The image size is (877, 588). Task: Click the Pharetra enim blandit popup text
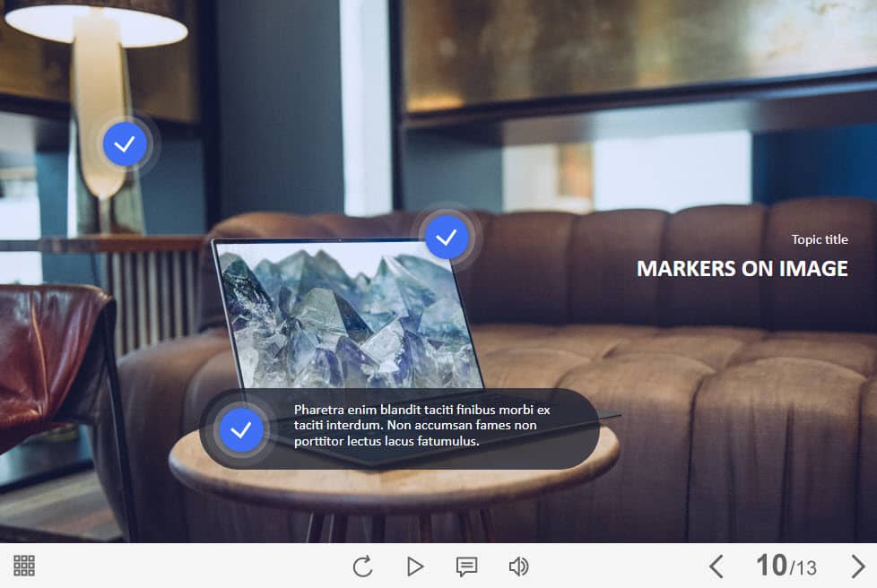tap(421, 425)
